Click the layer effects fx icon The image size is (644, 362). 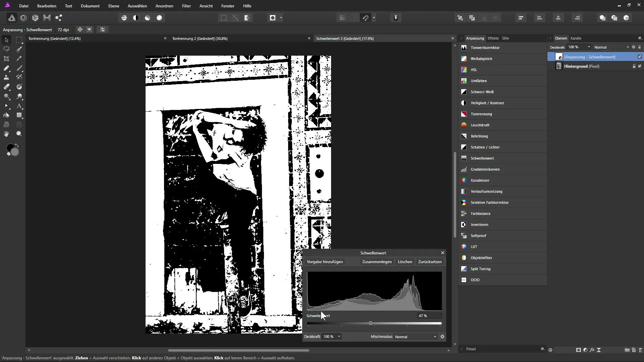(592, 350)
